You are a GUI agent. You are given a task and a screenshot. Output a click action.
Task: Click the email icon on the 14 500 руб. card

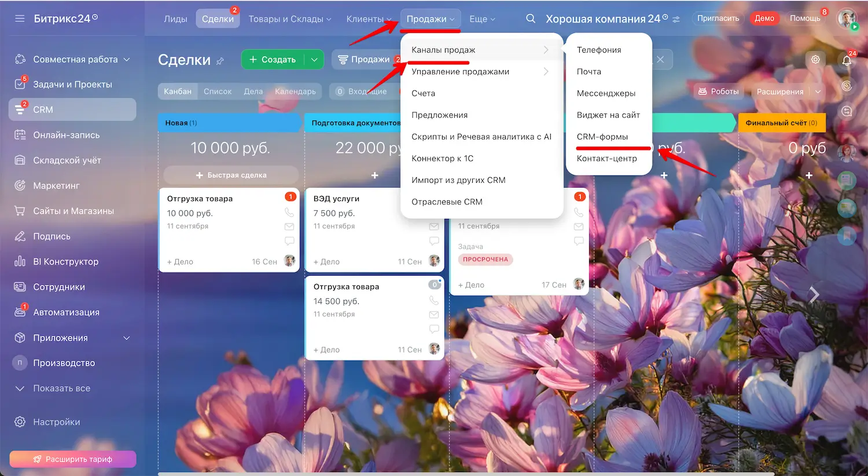pyautogui.click(x=433, y=314)
